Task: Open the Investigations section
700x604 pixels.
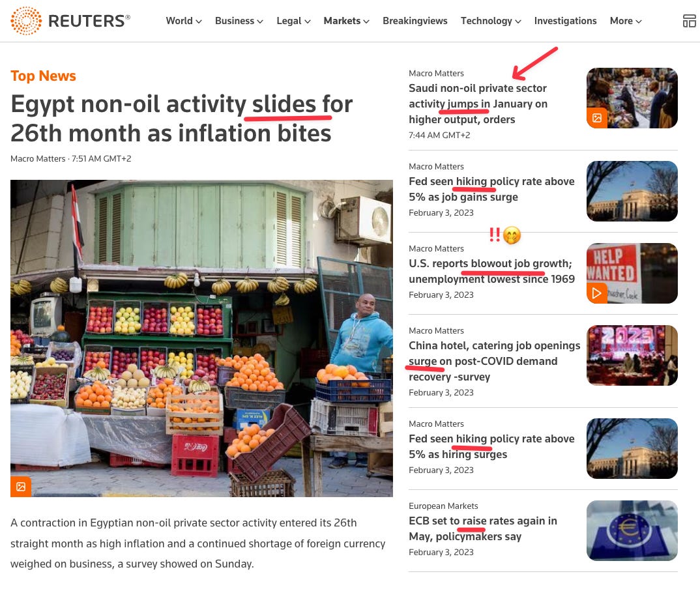Action: click(565, 21)
